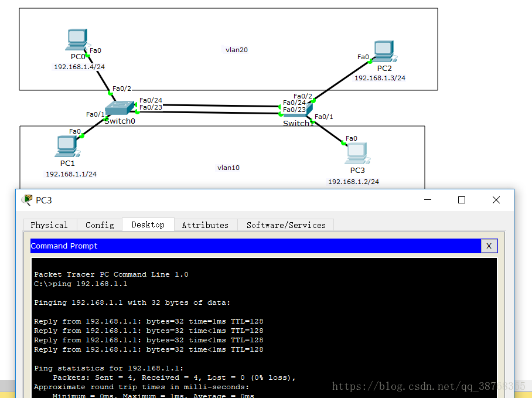532x398 pixels.
Task: Minimize the PC3 window
Action: pos(428,200)
